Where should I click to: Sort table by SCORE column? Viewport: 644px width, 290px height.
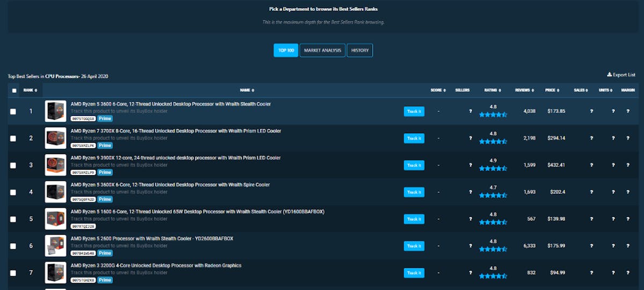pyautogui.click(x=438, y=90)
